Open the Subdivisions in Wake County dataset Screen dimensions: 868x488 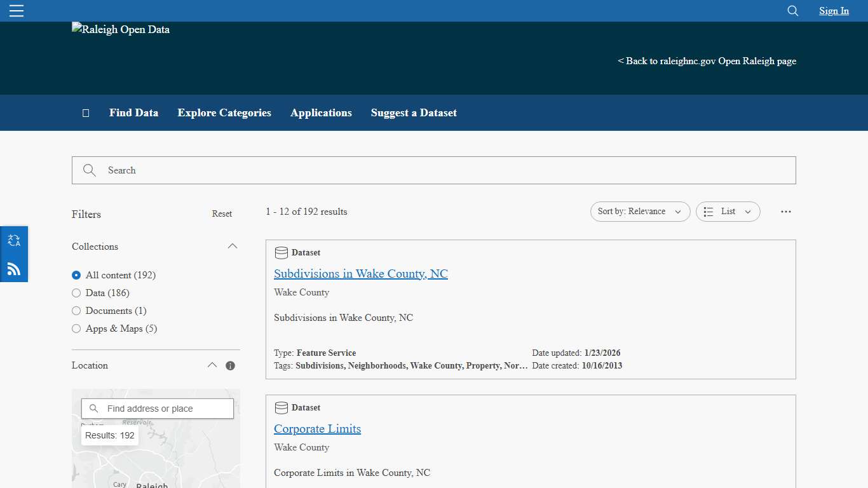(360, 273)
